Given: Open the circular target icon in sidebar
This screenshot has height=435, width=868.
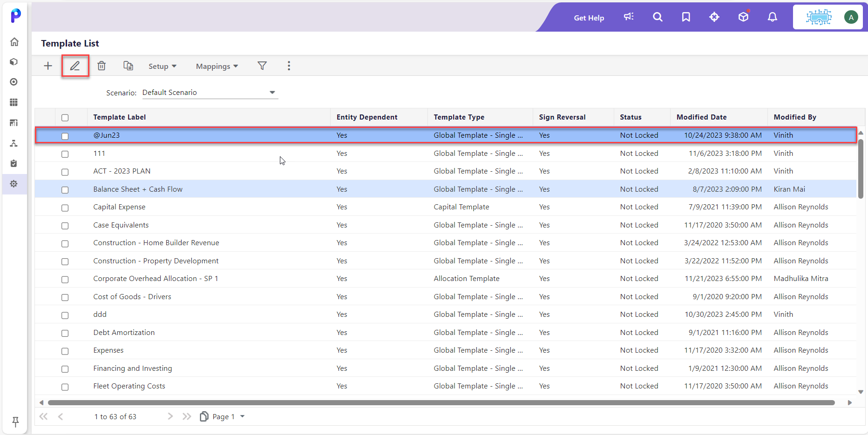Looking at the screenshot, I should pos(14,82).
